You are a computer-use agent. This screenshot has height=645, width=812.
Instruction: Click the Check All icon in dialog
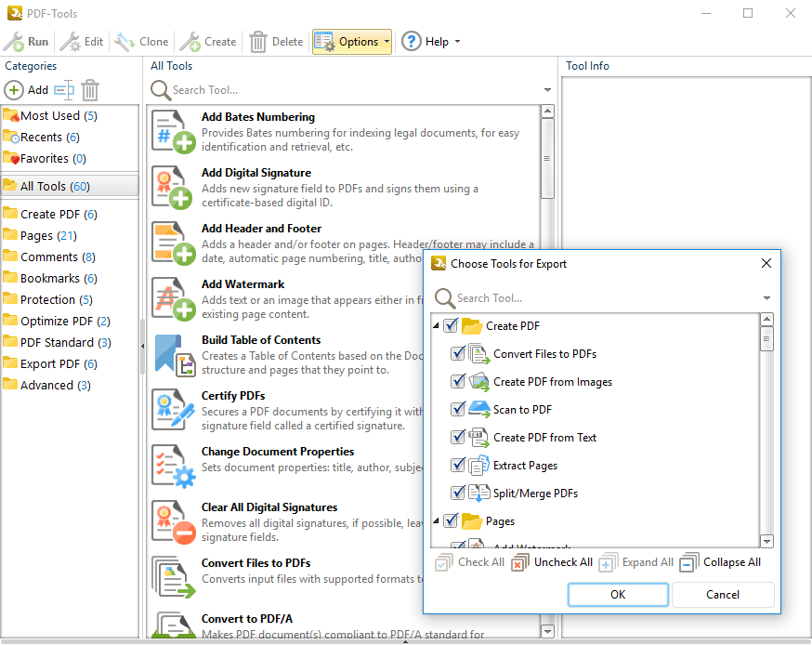point(444,562)
